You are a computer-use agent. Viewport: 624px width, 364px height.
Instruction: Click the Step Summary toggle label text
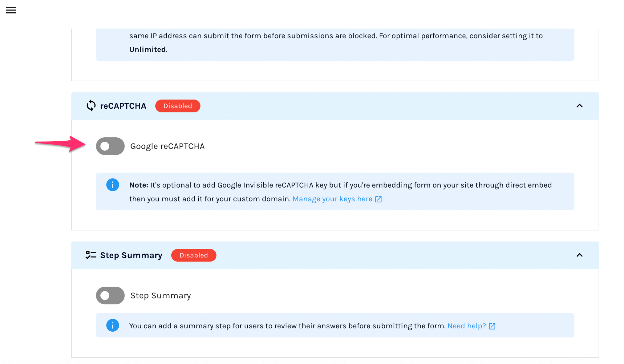tap(160, 296)
